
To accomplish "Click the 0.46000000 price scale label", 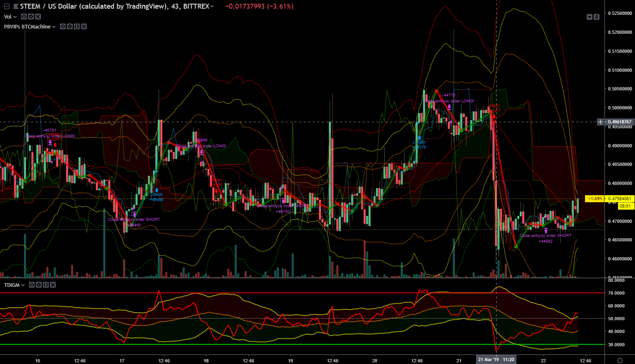I will point(620,259).
